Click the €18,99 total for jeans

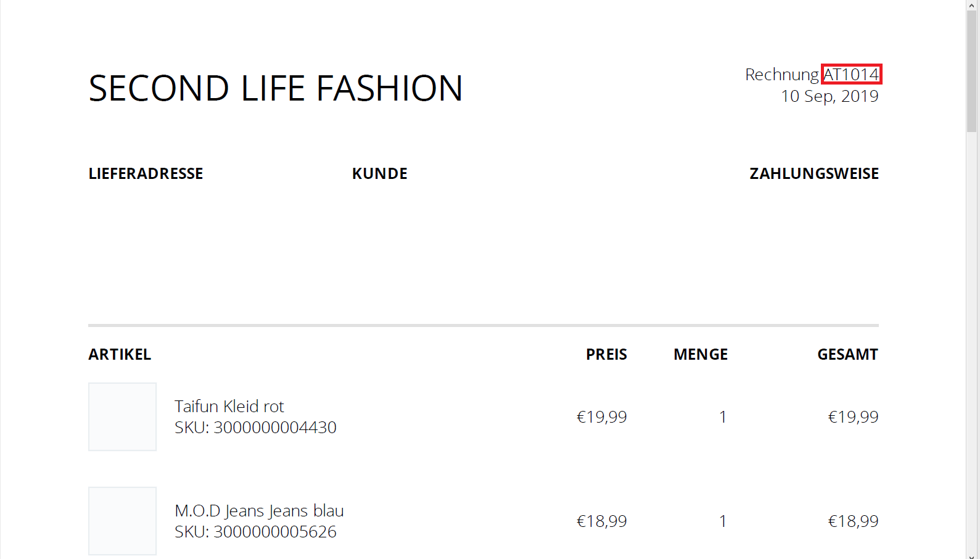[x=853, y=521]
